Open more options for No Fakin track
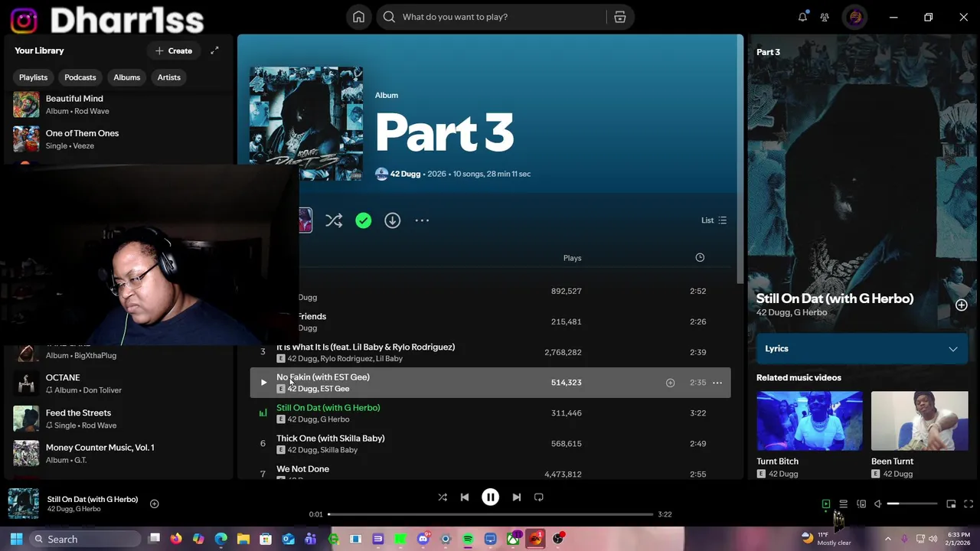This screenshot has height=551, width=980. (717, 383)
